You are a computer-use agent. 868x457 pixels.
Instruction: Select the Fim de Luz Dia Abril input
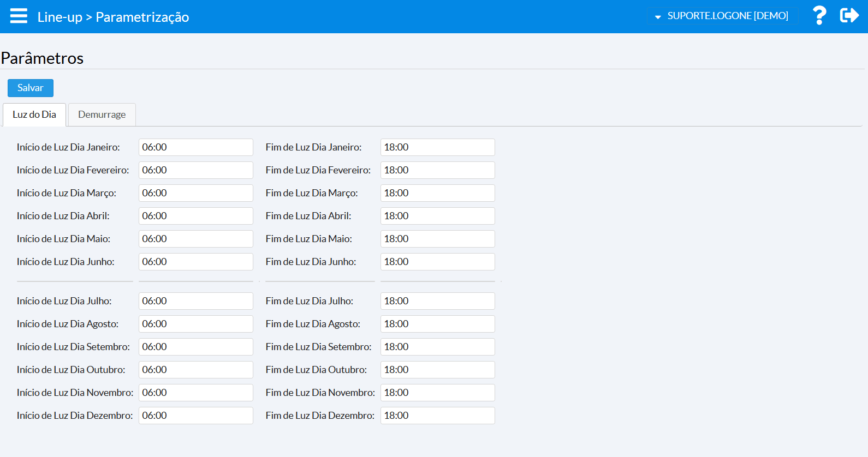pyautogui.click(x=437, y=216)
